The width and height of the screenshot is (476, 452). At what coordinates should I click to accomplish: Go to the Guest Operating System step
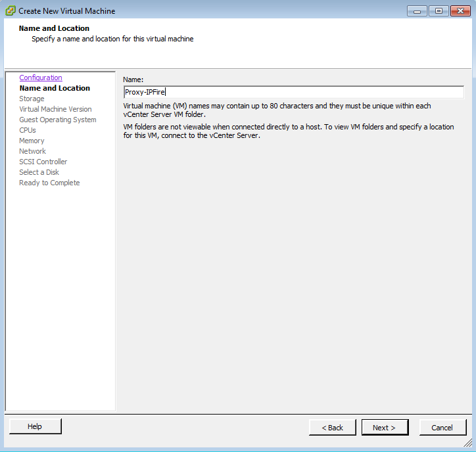(58, 120)
